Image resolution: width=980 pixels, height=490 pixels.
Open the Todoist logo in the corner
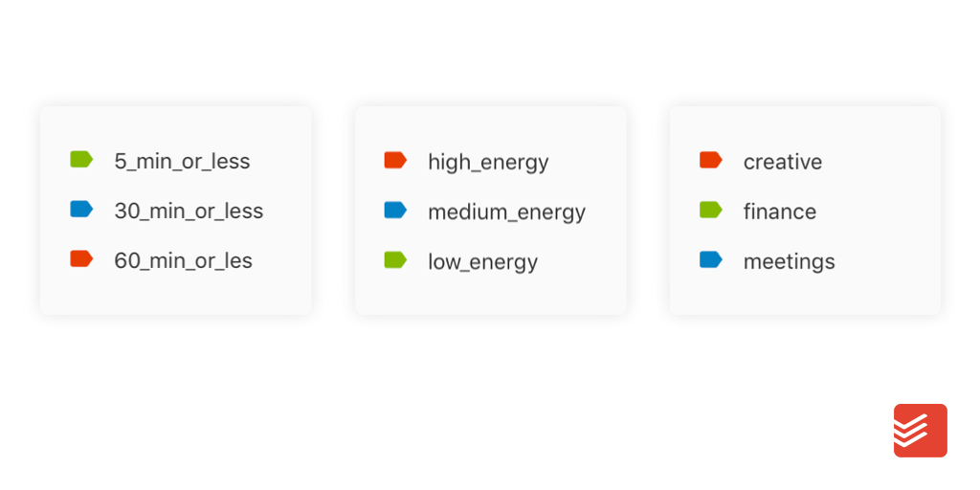coord(920,431)
